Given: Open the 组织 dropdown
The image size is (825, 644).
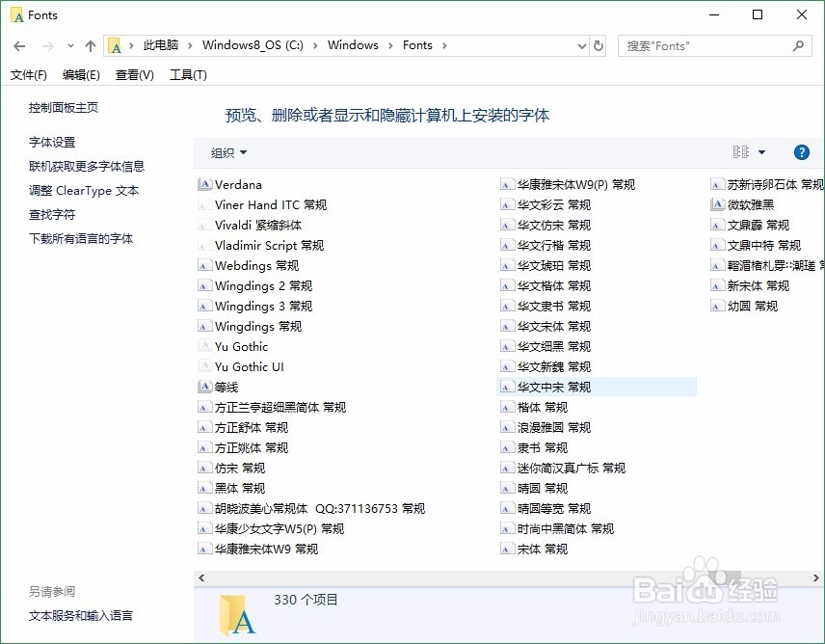Looking at the screenshot, I should 228,152.
